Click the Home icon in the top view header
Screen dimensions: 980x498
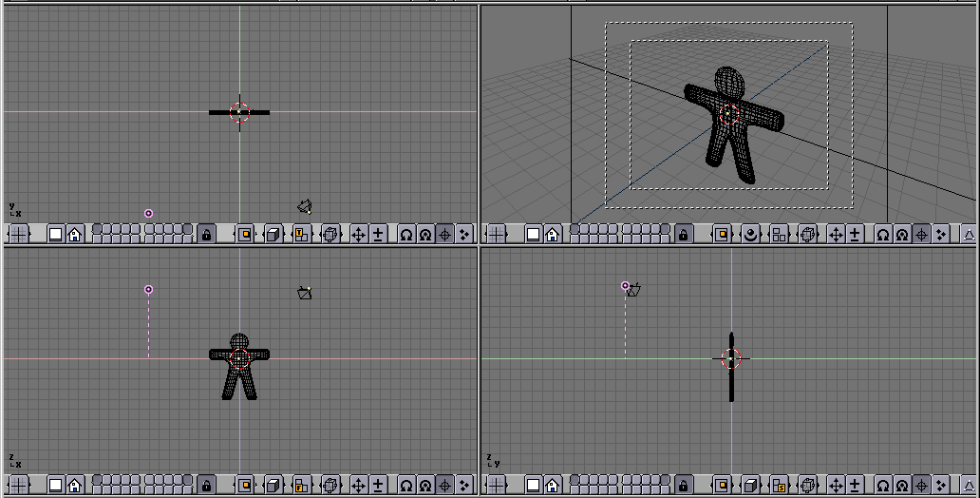click(x=74, y=234)
